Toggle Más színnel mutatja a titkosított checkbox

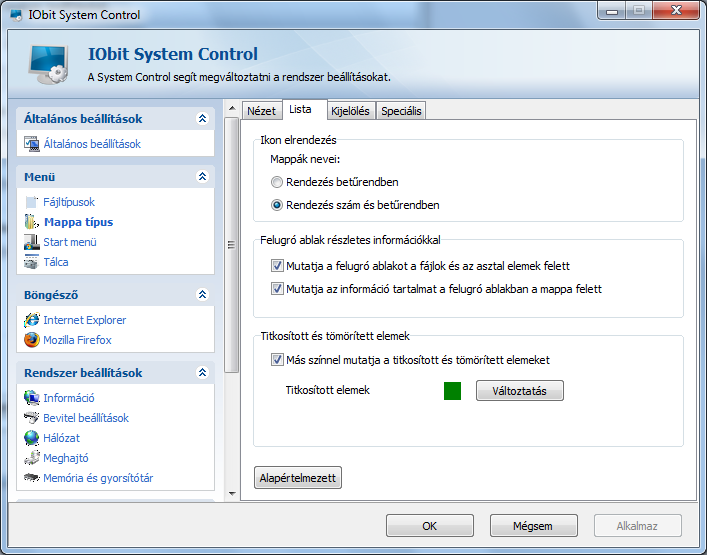click(x=277, y=360)
